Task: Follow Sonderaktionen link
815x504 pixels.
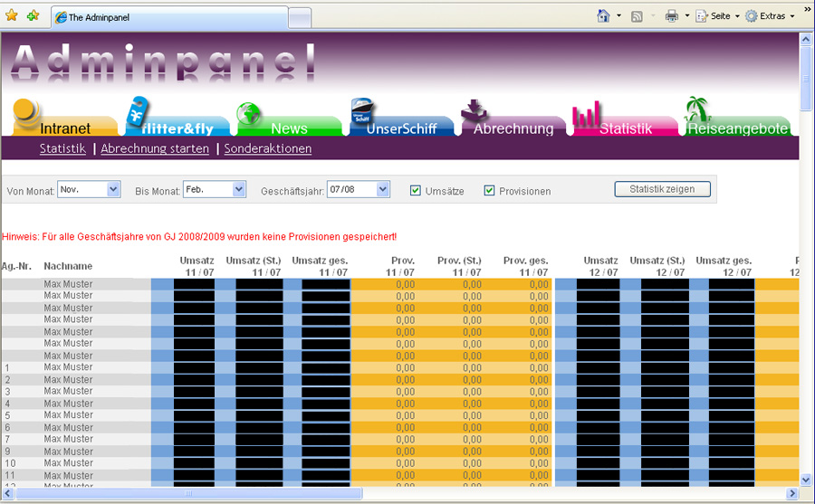Action: tap(268, 148)
